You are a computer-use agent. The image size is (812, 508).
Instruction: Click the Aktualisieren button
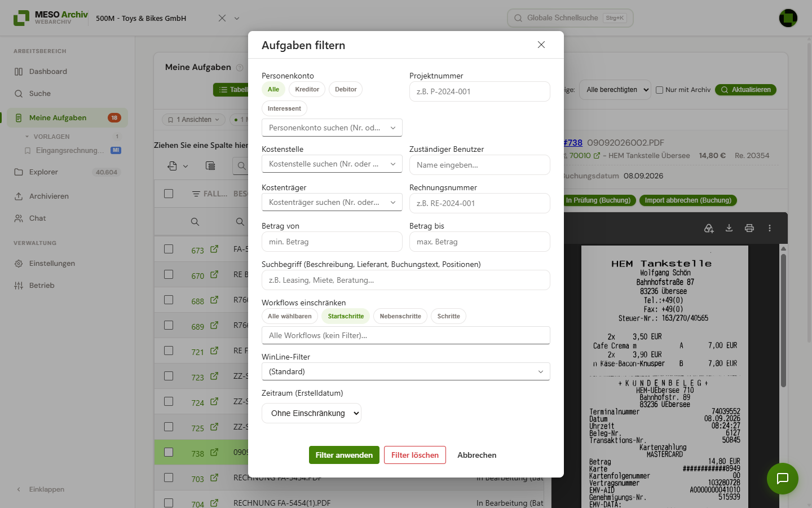745,90
